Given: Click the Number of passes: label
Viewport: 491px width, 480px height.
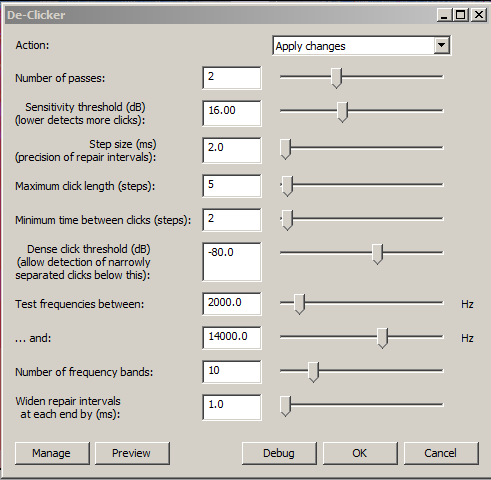Looking at the screenshot, I should pos(60,78).
